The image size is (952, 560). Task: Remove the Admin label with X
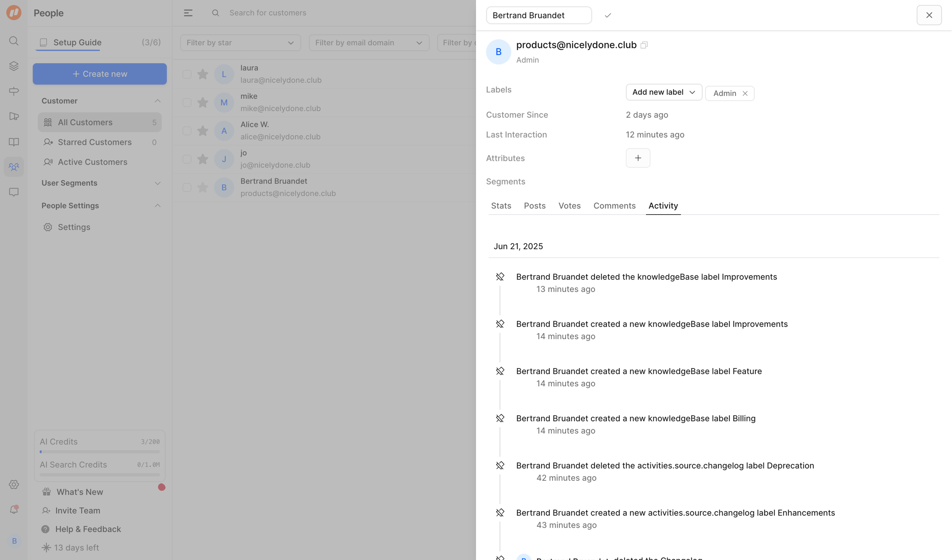[x=745, y=93]
